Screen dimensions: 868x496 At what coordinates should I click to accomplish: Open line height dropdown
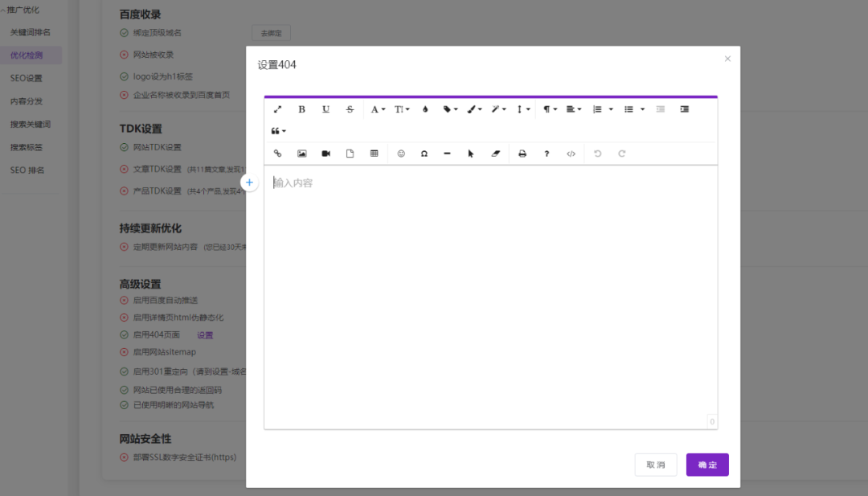(x=523, y=109)
